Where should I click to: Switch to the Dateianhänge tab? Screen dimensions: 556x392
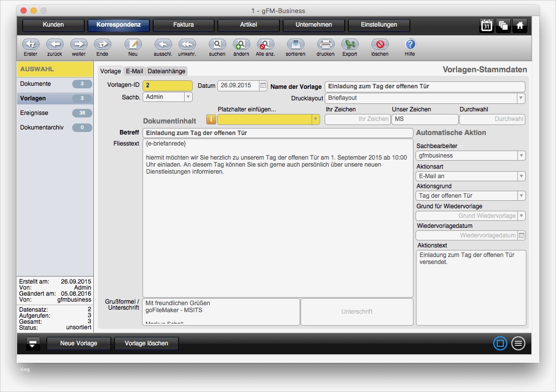click(x=167, y=71)
